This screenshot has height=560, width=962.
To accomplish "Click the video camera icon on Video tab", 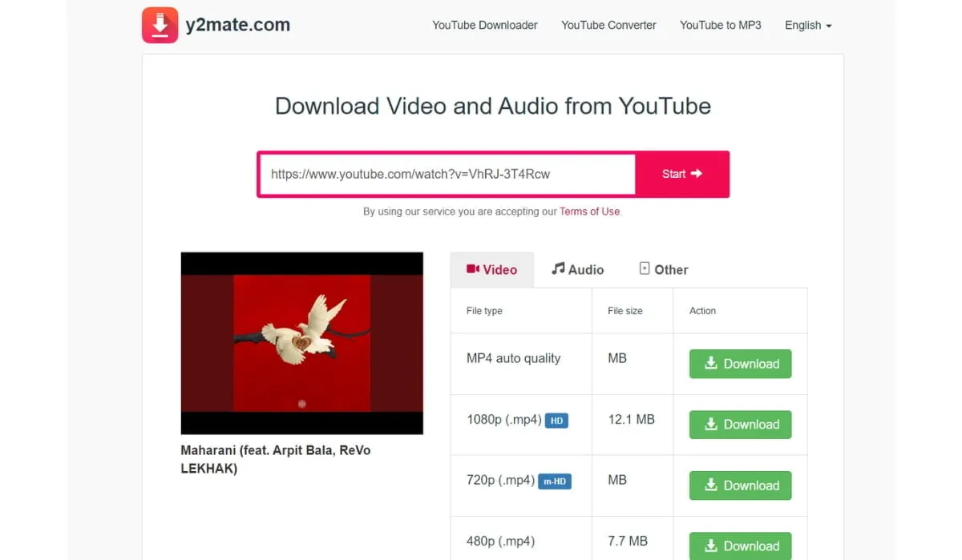I will click(x=474, y=270).
